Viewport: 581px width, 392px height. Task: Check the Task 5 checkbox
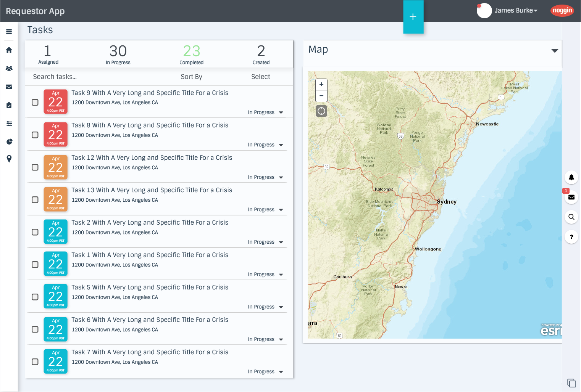click(x=35, y=297)
